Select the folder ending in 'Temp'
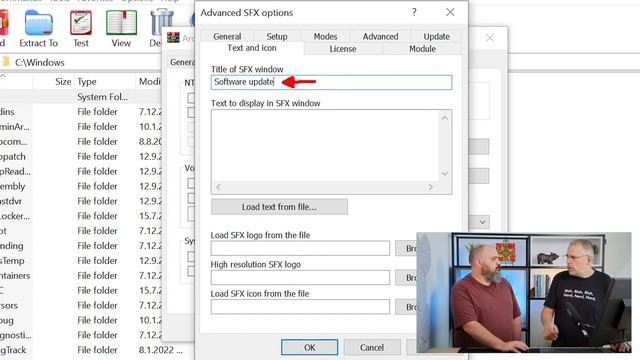The image size is (640, 360). tap(81, 260)
